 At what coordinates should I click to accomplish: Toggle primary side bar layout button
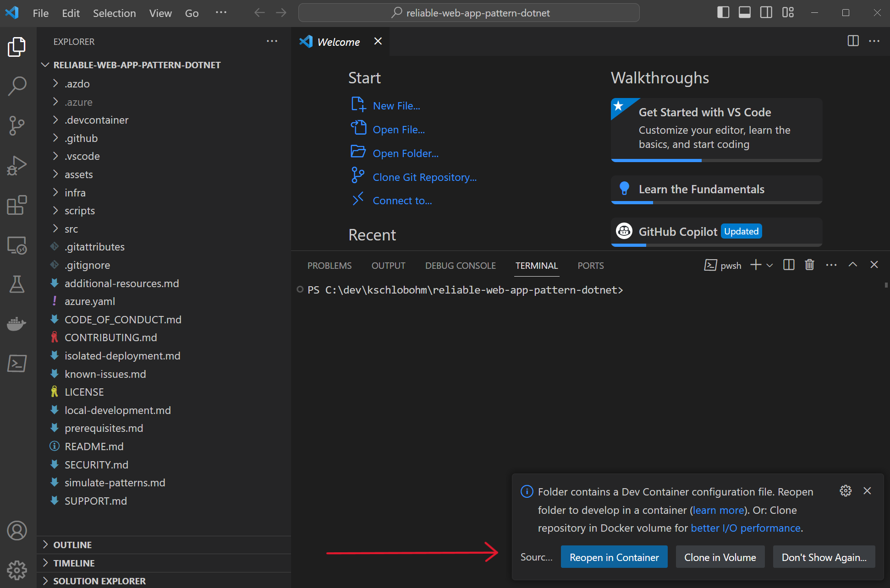click(x=723, y=13)
